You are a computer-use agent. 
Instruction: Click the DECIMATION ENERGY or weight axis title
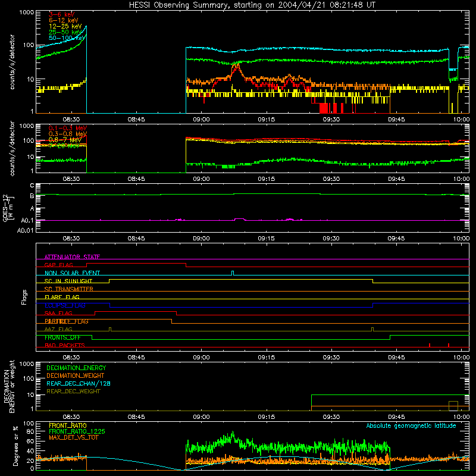point(9,386)
